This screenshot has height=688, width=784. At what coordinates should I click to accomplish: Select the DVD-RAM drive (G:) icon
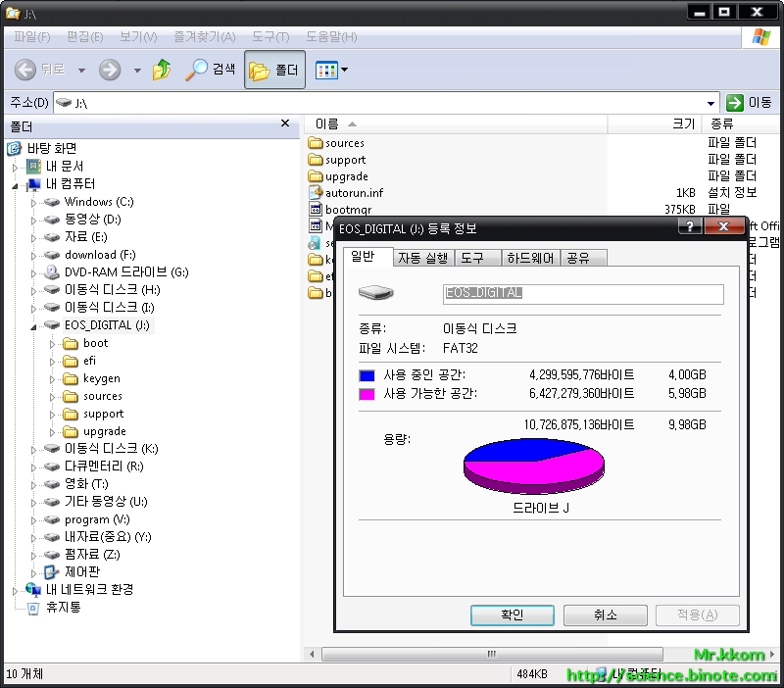(52, 272)
